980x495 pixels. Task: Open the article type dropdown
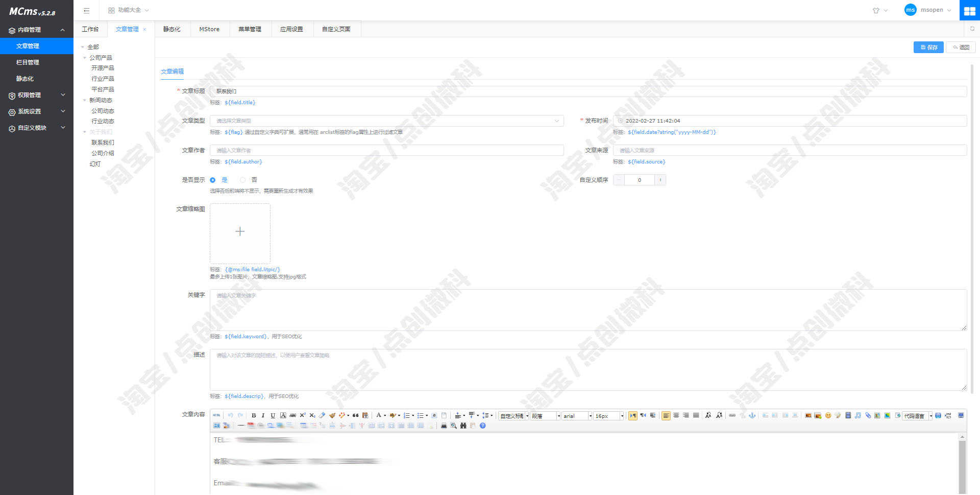click(387, 121)
